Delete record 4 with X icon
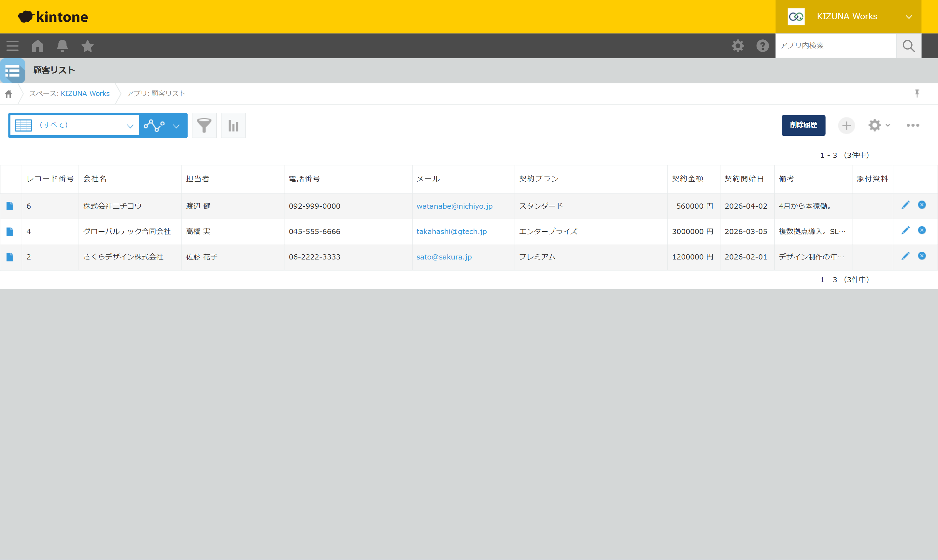The width and height of the screenshot is (938, 560). pos(922,230)
